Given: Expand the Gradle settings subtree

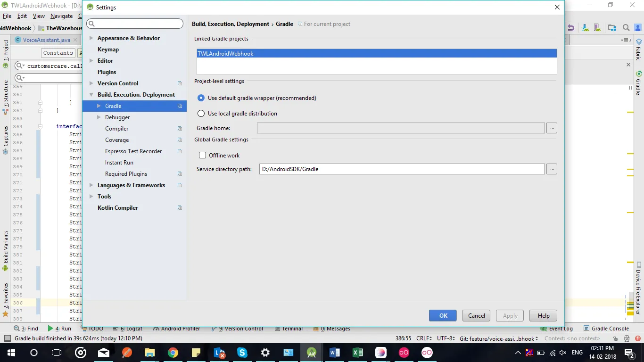Looking at the screenshot, I should 99,106.
